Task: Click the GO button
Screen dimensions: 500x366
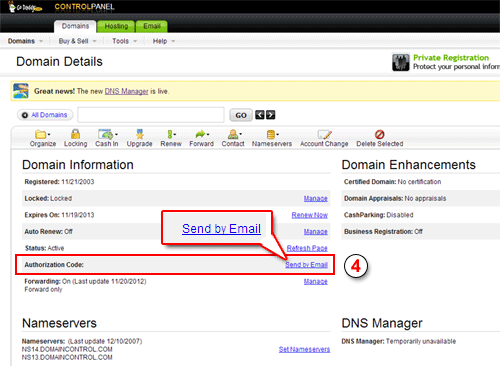Action: (x=241, y=115)
